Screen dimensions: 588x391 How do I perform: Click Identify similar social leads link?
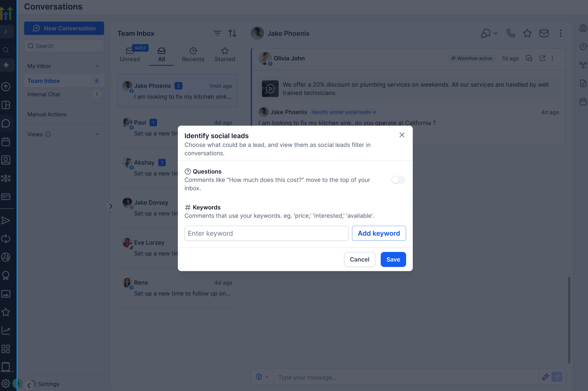click(343, 112)
